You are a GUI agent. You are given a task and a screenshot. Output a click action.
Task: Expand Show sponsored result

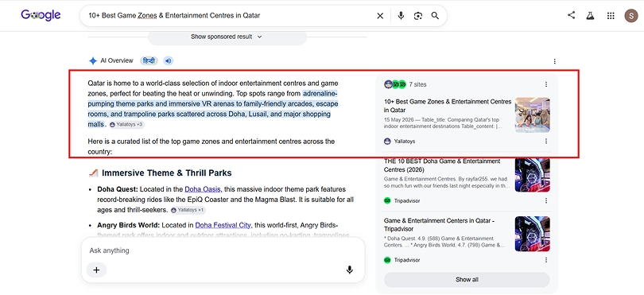227,37
